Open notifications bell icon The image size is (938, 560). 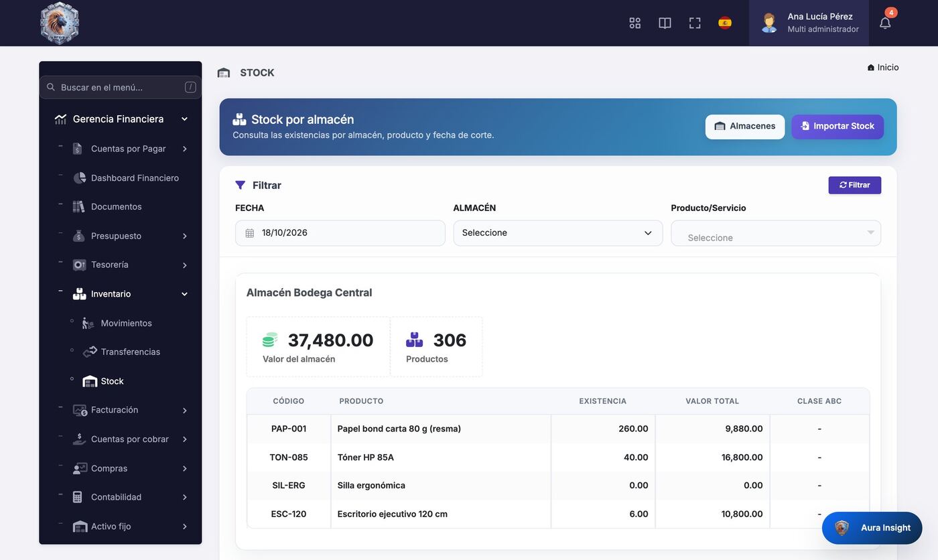click(885, 23)
